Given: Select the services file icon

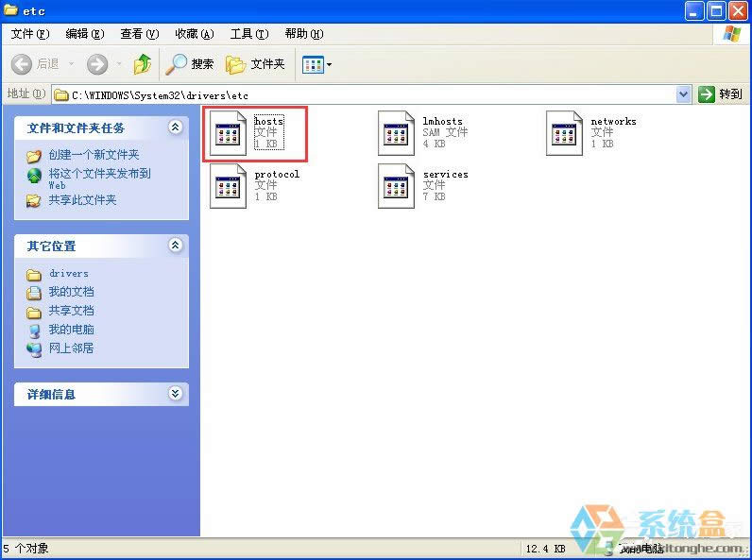Looking at the screenshot, I should point(396,186).
